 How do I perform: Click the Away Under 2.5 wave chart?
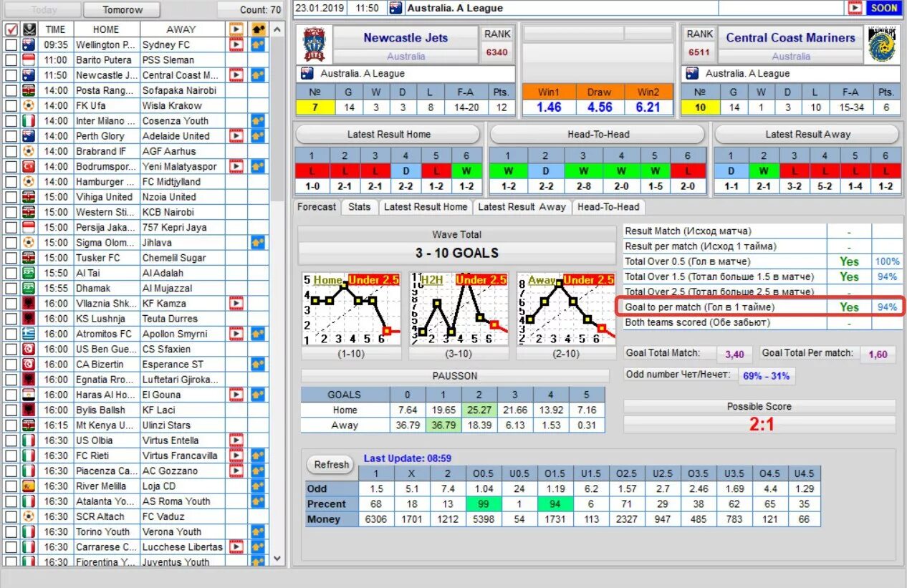click(x=566, y=309)
